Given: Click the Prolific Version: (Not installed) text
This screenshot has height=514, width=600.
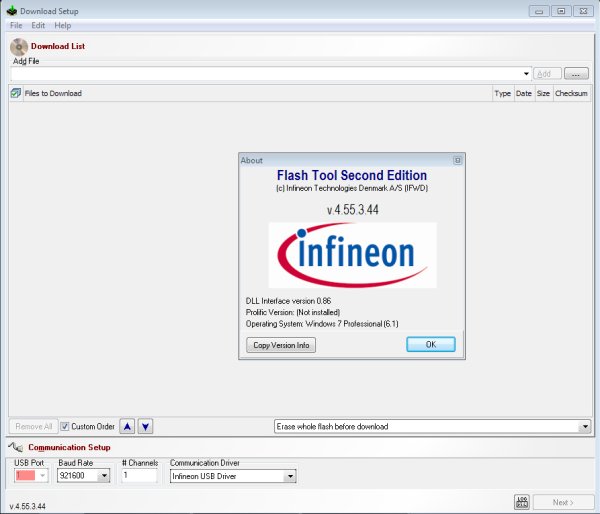Looking at the screenshot, I should (x=293, y=312).
